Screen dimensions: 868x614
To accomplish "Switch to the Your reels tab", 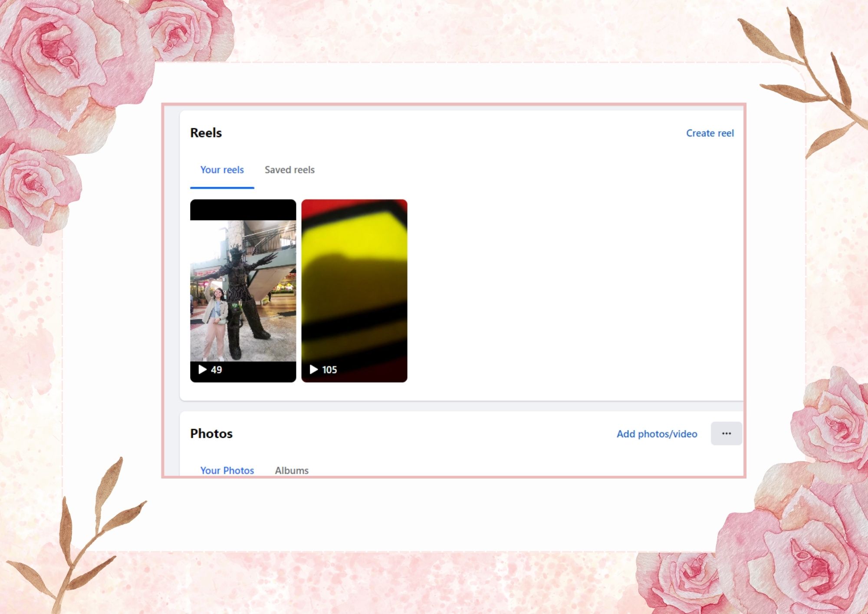I will [222, 170].
